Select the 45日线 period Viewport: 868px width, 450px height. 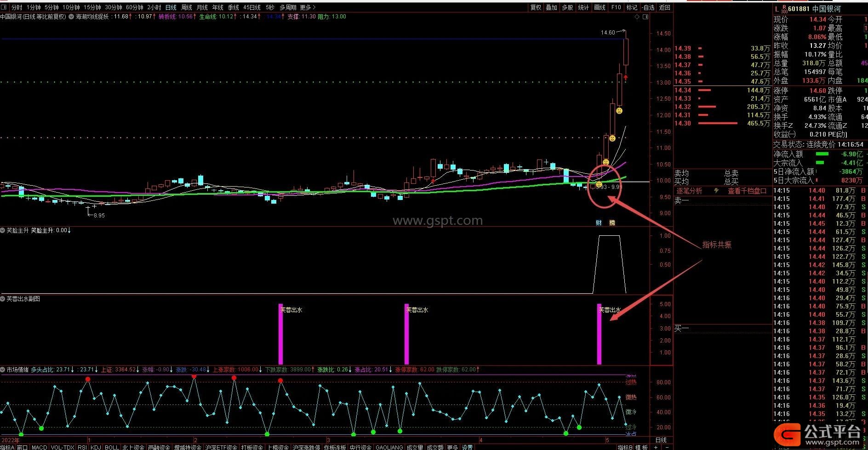[x=251, y=7]
